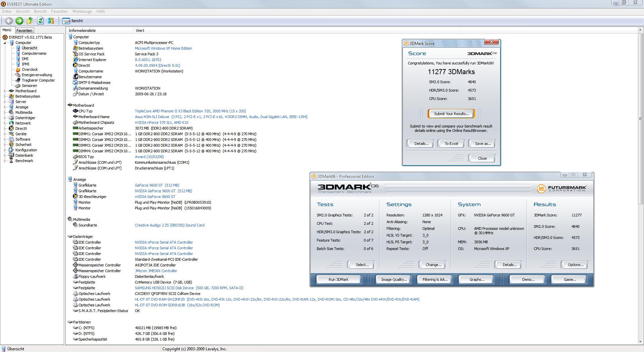
Task: Click the Motherboard icon in the tree
Action: coord(11,91)
